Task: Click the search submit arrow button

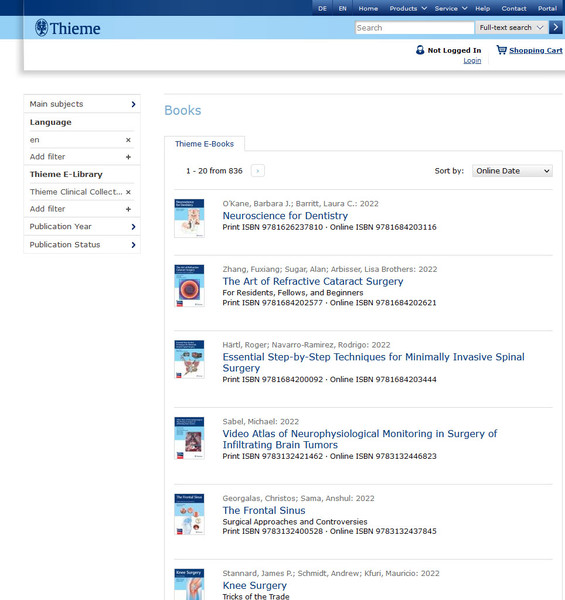Action: [x=555, y=28]
